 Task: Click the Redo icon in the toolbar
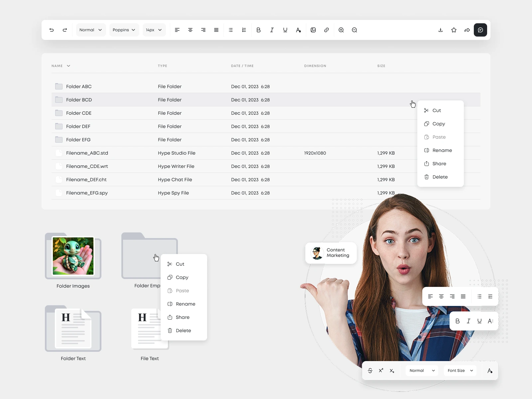[65, 30]
